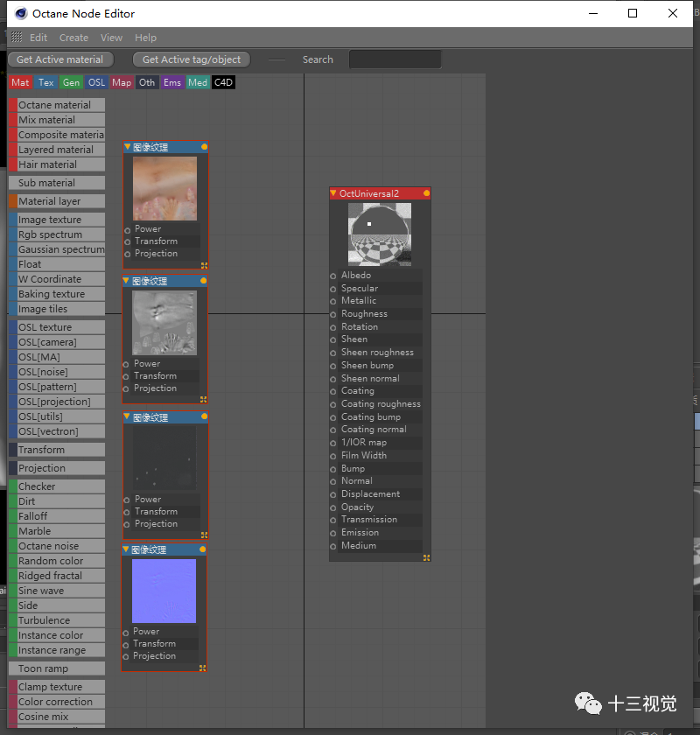Click resize corner icon of normal map node
Viewport: 700px width, 735px height.
(x=202, y=668)
